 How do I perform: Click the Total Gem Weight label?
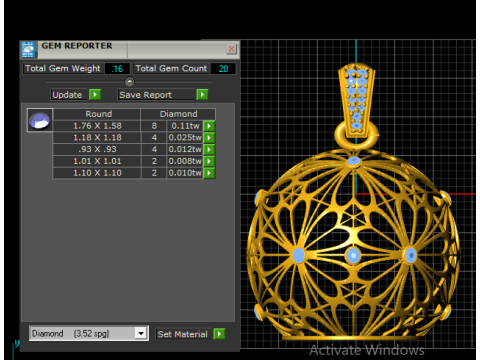[x=63, y=68]
